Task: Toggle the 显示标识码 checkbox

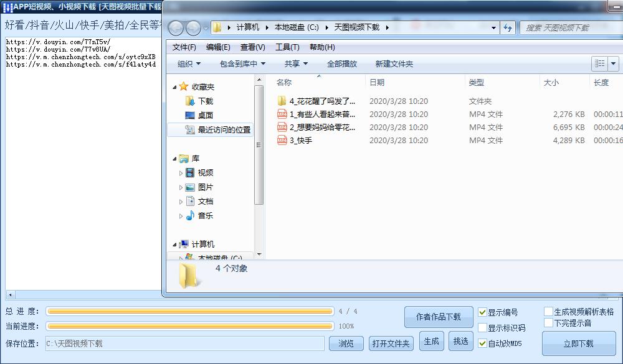Action: coord(482,328)
